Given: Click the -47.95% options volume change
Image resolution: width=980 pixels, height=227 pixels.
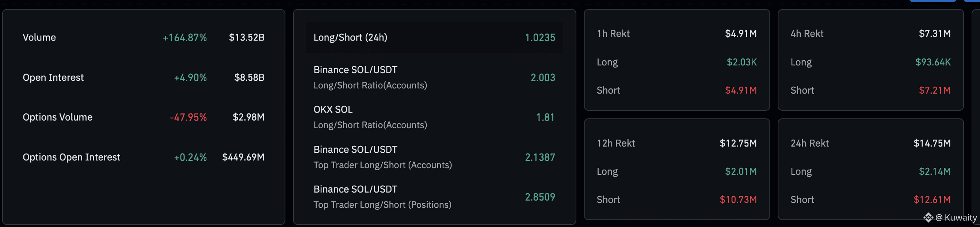Looking at the screenshot, I should (x=188, y=117).
